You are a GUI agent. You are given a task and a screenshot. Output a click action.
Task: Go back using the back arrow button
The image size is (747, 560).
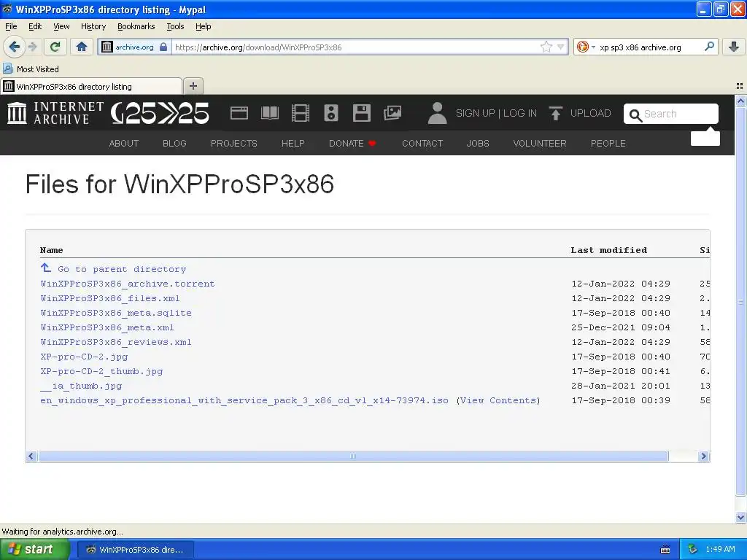pyautogui.click(x=14, y=47)
